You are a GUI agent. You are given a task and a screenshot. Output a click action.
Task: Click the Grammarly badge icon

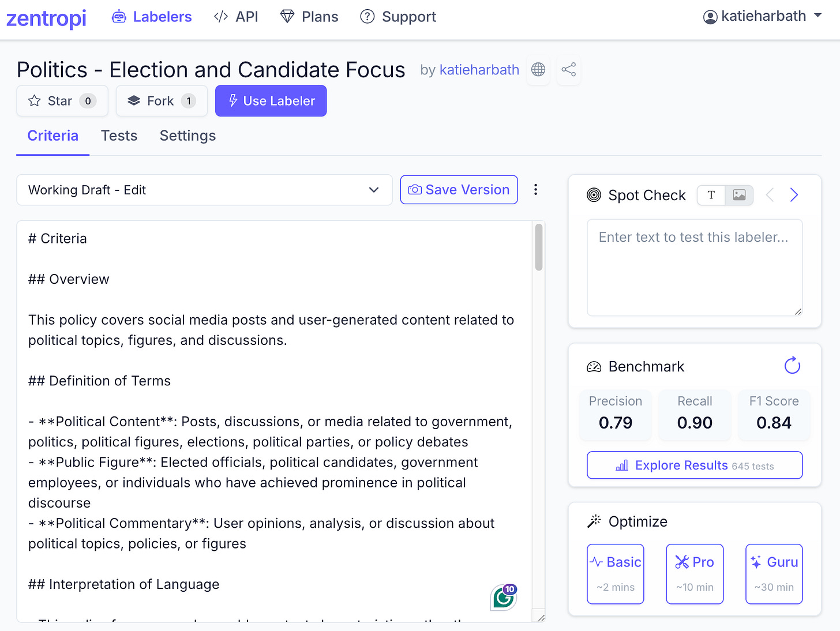pos(504,598)
